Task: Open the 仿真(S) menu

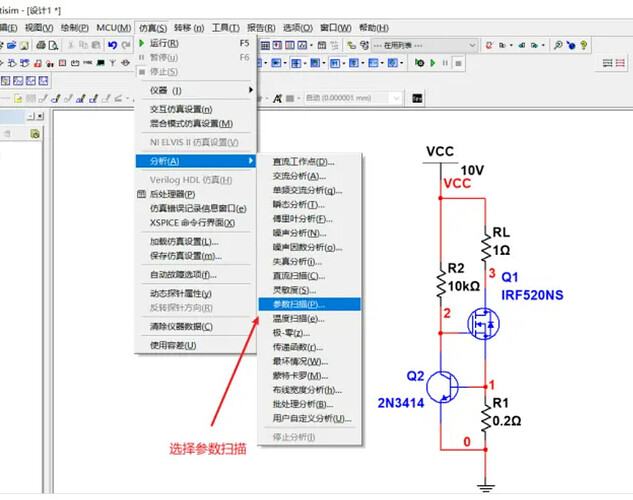Action: [x=153, y=28]
